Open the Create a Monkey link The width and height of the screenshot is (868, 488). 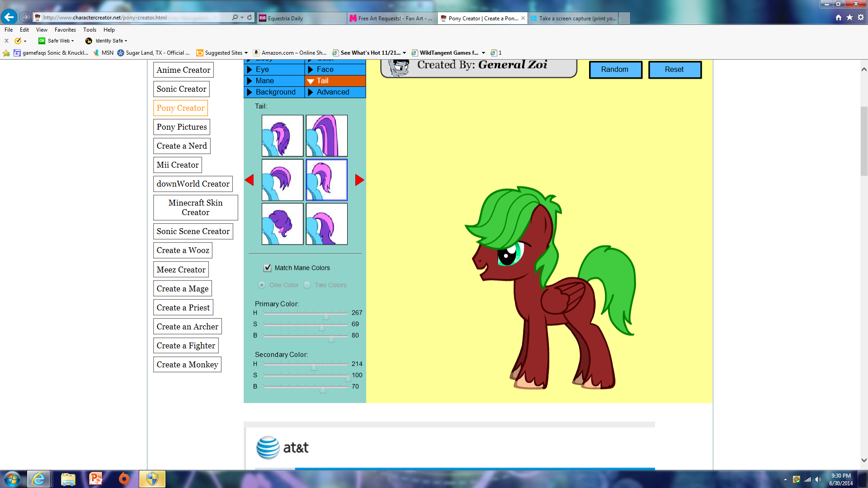[x=187, y=365]
